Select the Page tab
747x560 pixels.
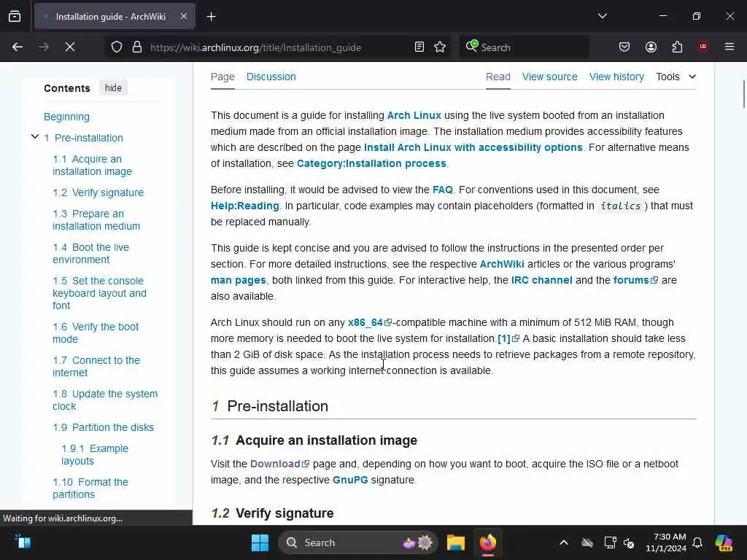click(222, 77)
